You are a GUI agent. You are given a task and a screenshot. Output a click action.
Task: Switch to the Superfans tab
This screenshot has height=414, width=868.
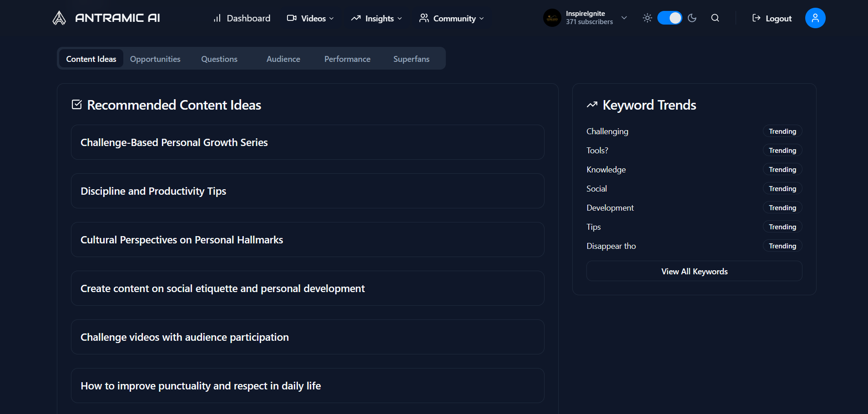(411, 59)
